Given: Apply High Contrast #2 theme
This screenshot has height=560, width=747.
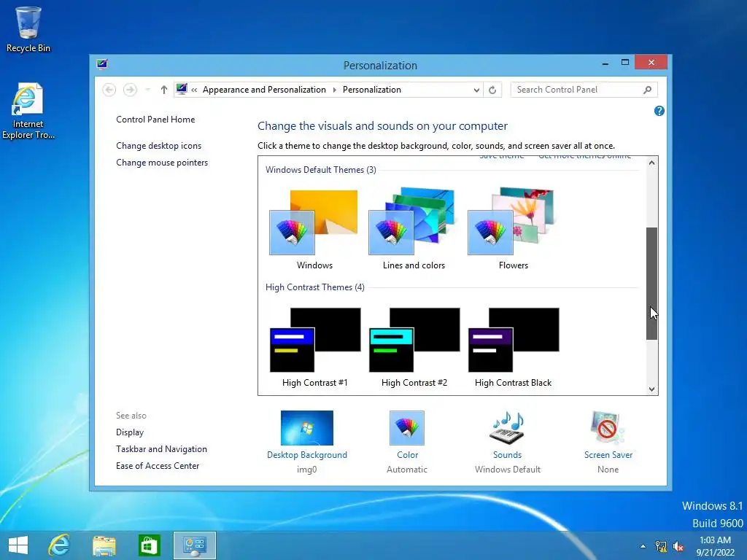Looking at the screenshot, I should pyautogui.click(x=414, y=348).
